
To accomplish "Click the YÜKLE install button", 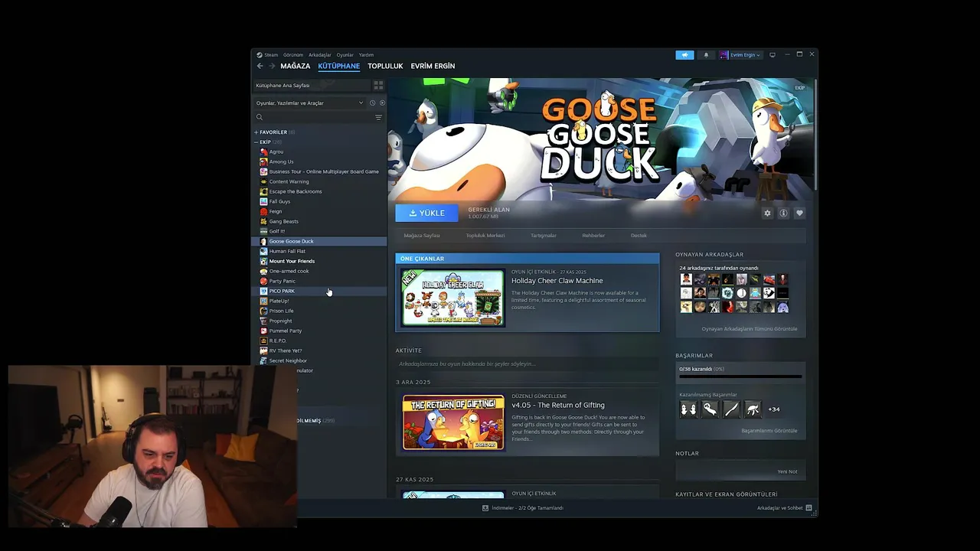I will (x=426, y=214).
